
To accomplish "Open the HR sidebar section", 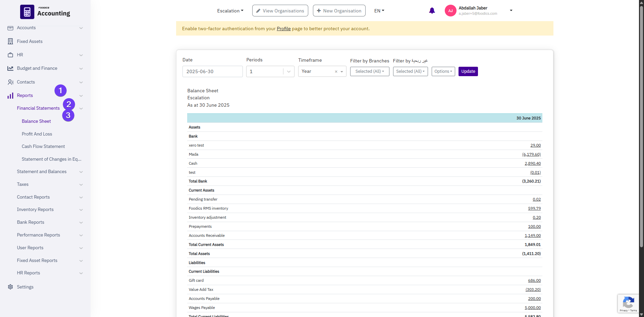I will point(20,55).
